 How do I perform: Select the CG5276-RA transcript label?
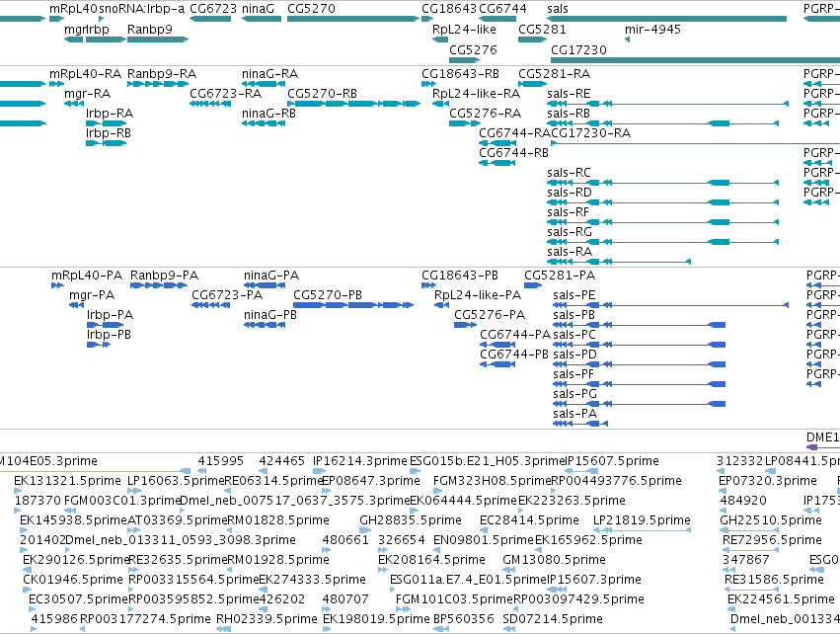485,114
